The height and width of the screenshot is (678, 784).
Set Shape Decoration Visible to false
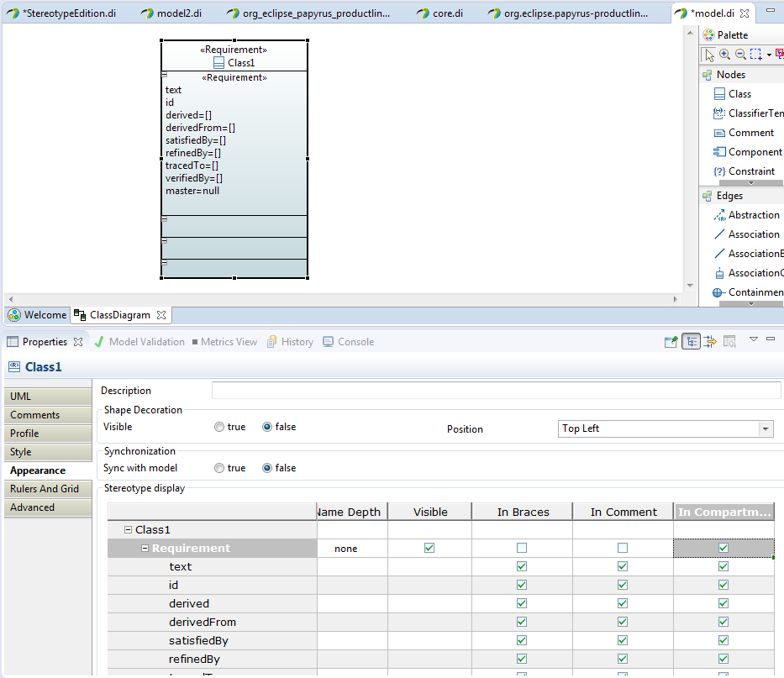click(267, 427)
